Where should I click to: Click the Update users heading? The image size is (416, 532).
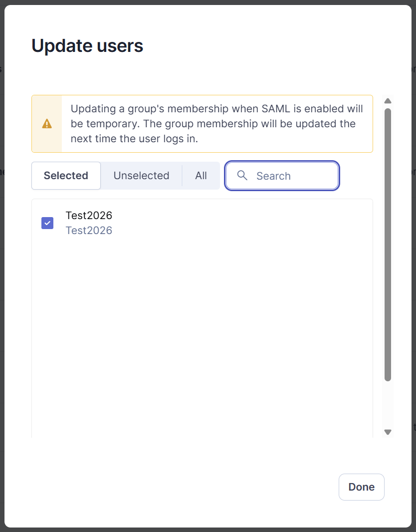click(87, 45)
